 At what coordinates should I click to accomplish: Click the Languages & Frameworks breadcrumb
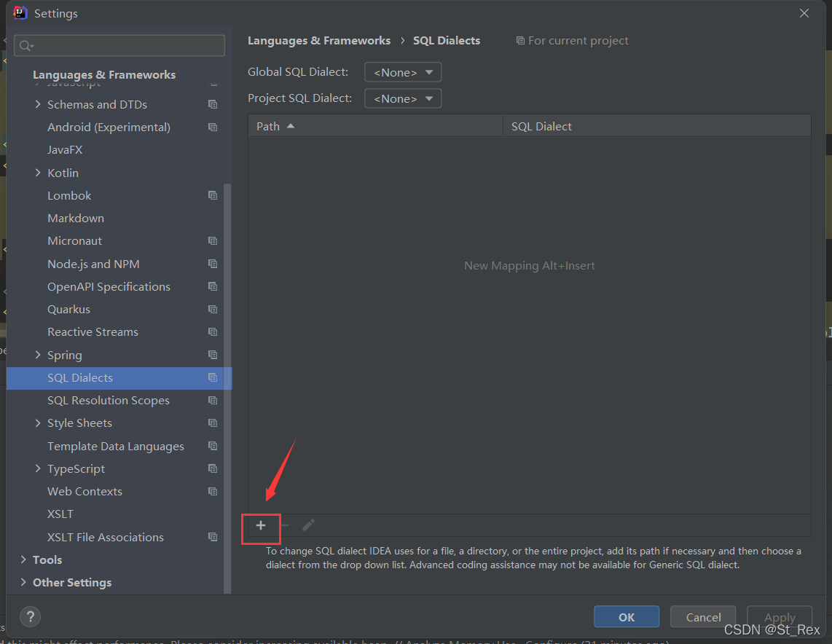click(x=319, y=40)
